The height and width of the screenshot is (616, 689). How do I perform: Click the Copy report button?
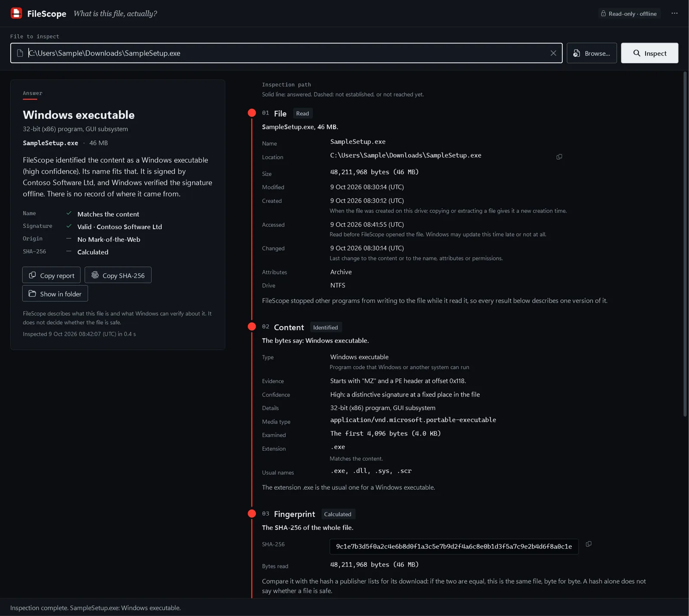51,275
